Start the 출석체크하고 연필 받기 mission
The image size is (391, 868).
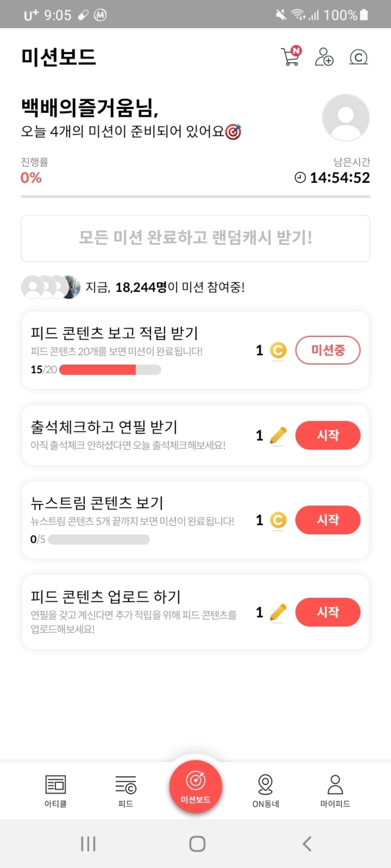coord(328,435)
